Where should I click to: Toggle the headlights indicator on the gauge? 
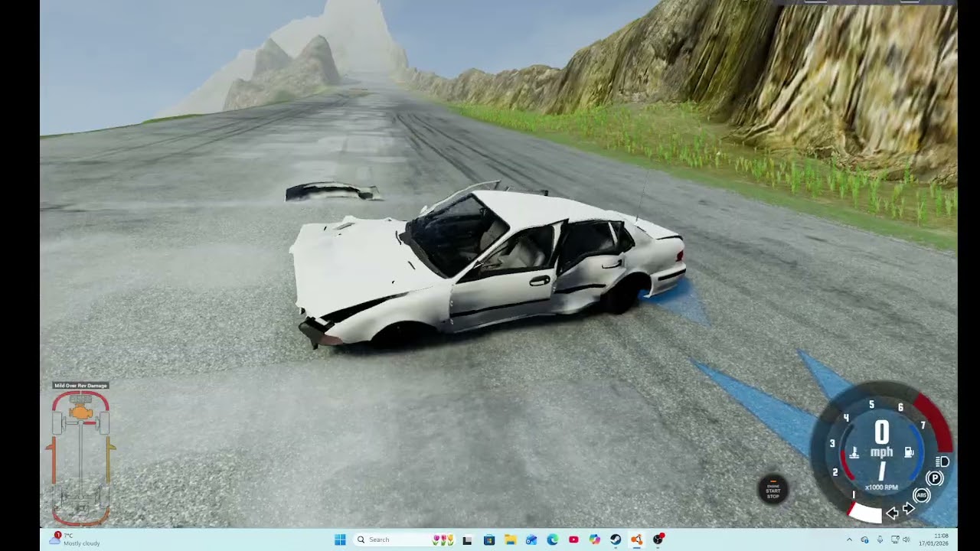(942, 461)
